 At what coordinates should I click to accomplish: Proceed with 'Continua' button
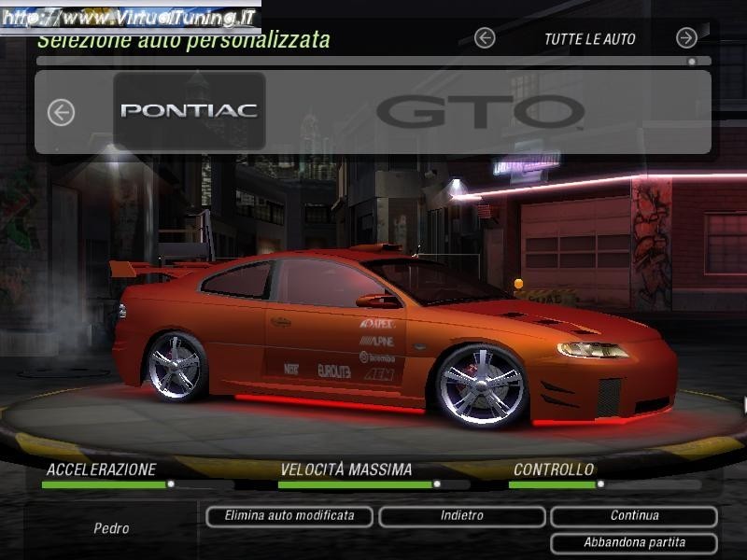[634, 516]
